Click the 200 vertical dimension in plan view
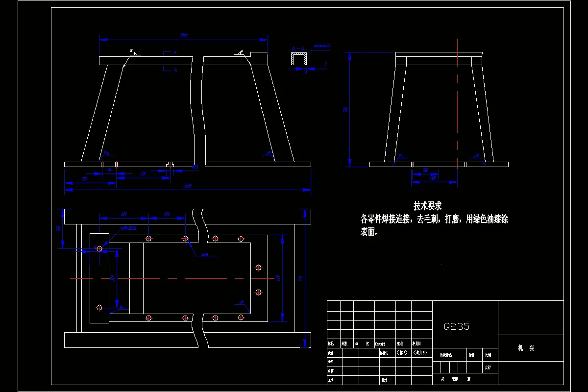The height and width of the screenshot is (392, 588). click(58, 228)
